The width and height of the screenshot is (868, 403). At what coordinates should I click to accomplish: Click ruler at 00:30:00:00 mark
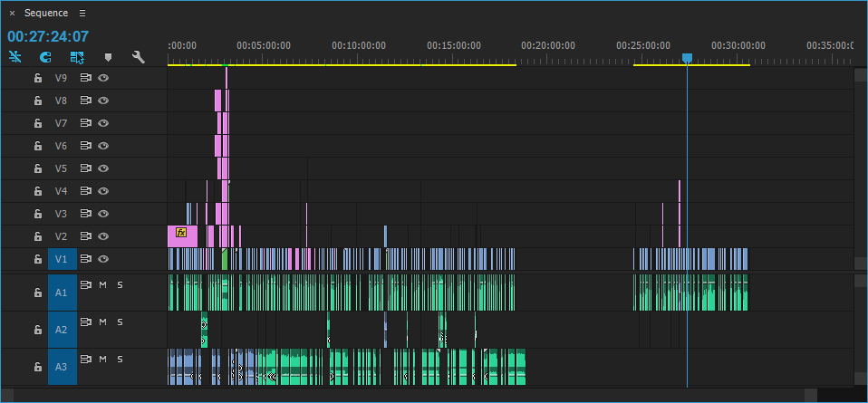pyautogui.click(x=738, y=46)
